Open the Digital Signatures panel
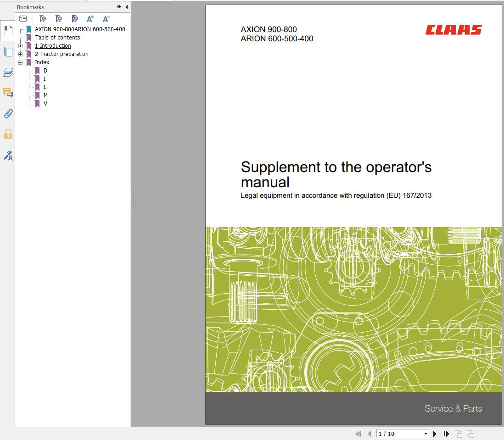The image size is (504, 440). point(8,156)
